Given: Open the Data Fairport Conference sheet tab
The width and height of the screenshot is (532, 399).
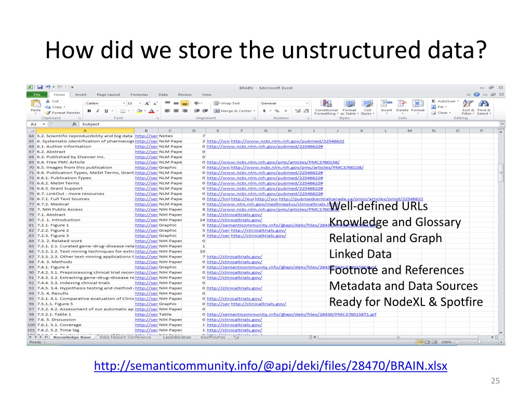Looking at the screenshot, I should coord(125,337).
